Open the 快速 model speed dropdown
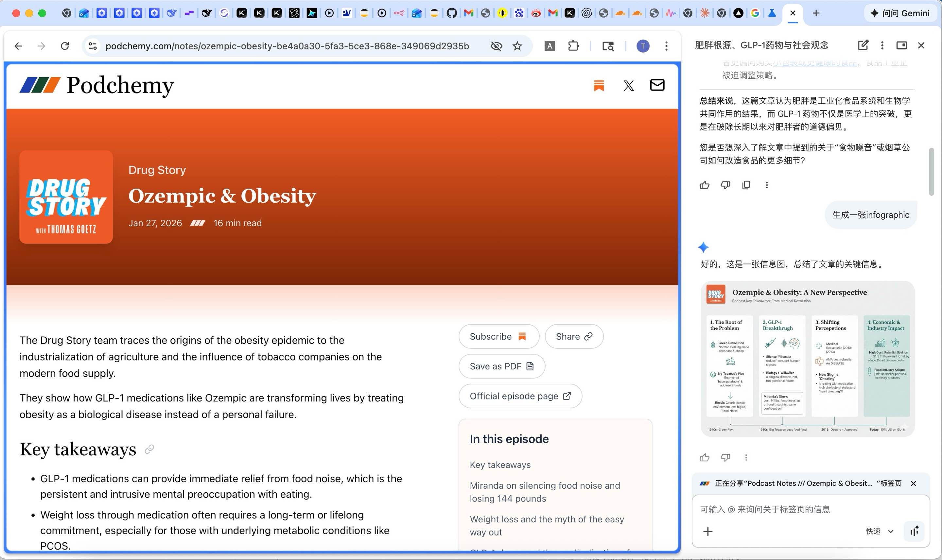Viewport: 942px width, 560px height. click(880, 531)
